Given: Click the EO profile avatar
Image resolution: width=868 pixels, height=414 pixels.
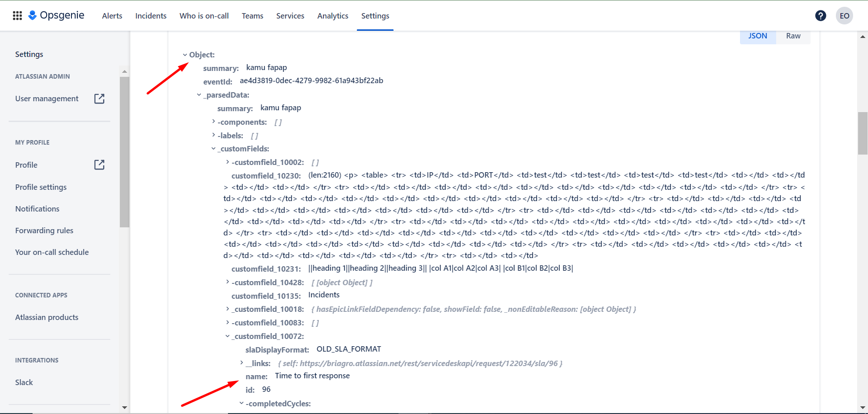Looking at the screenshot, I should [x=844, y=15].
